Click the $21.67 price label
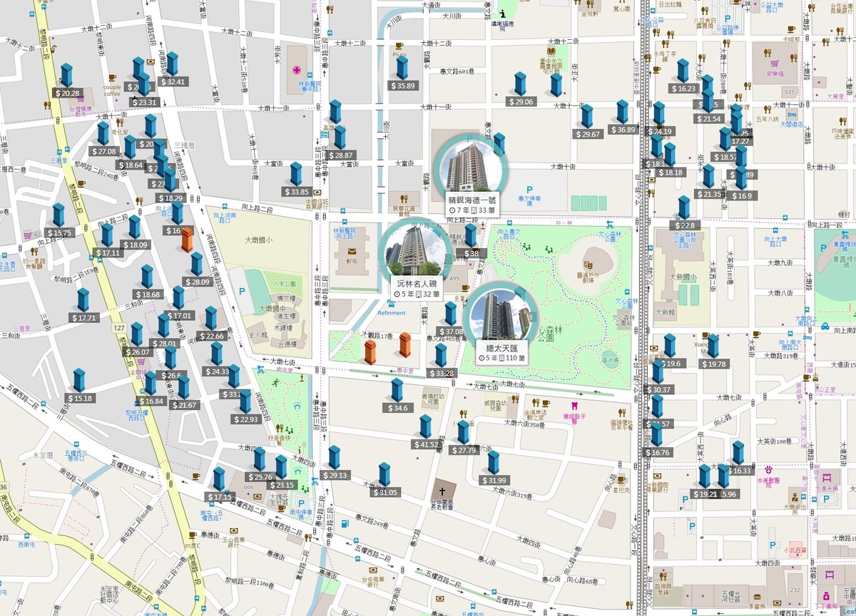 coord(184,405)
